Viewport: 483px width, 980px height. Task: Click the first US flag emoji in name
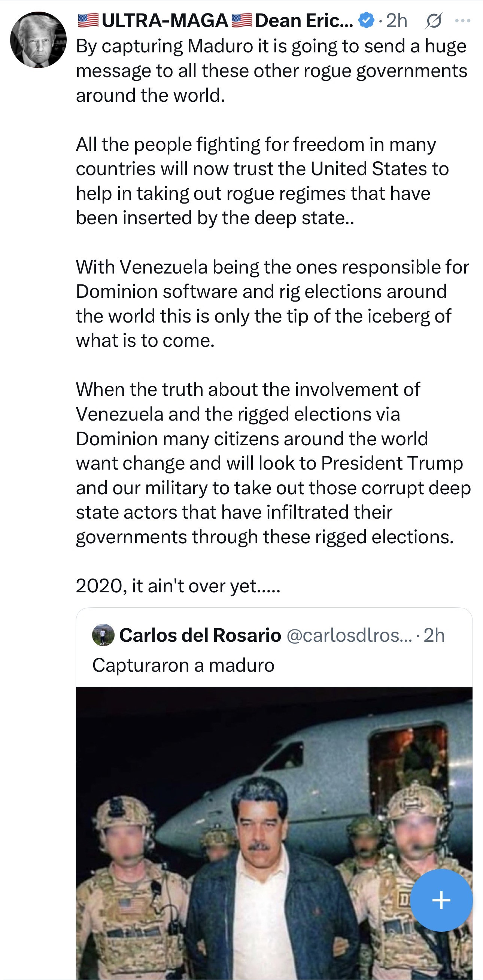[x=88, y=21]
